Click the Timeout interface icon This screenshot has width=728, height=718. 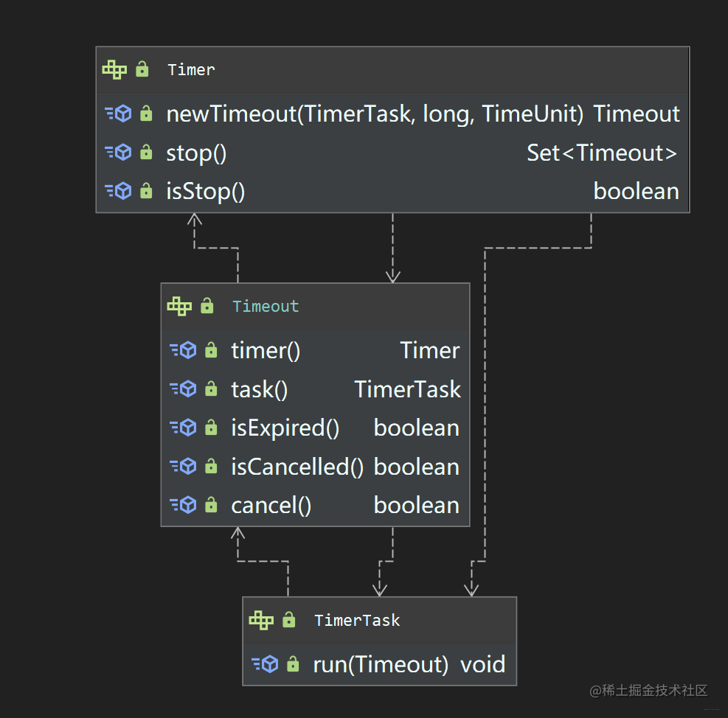(x=179, y=307)
